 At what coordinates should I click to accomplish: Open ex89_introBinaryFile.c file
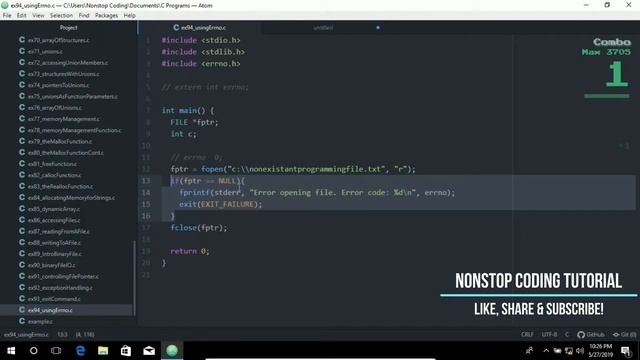coord(55,253)
